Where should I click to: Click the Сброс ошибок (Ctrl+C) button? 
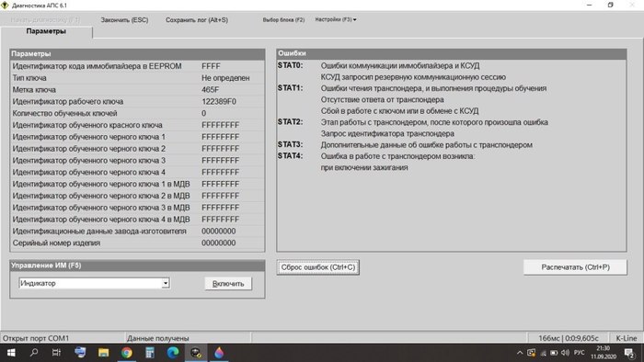click(x=318, y=267)
